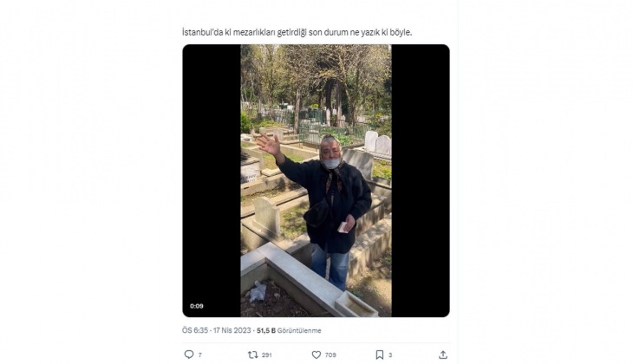Play the cemetery video

click(316, 181)
